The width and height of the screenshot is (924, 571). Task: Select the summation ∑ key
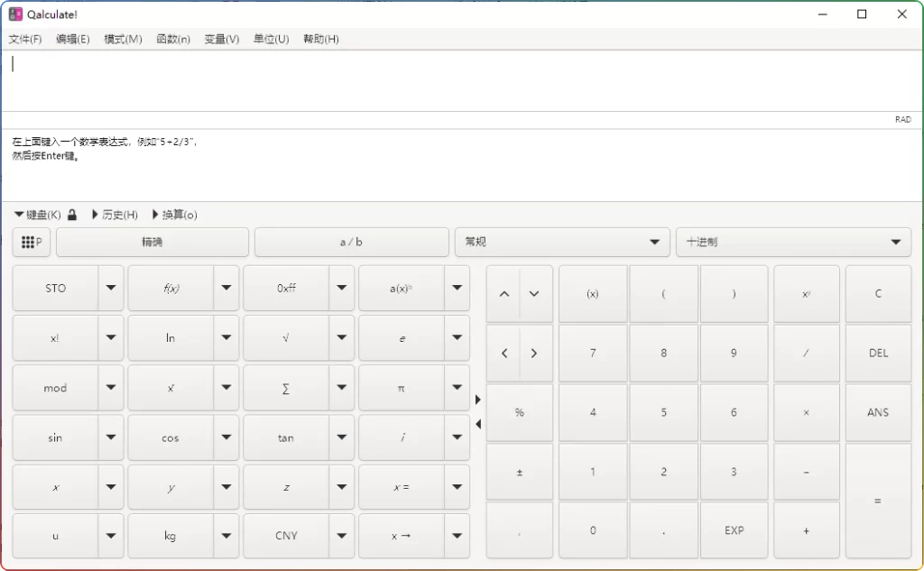pyautogui.click(x=286, y=388)
